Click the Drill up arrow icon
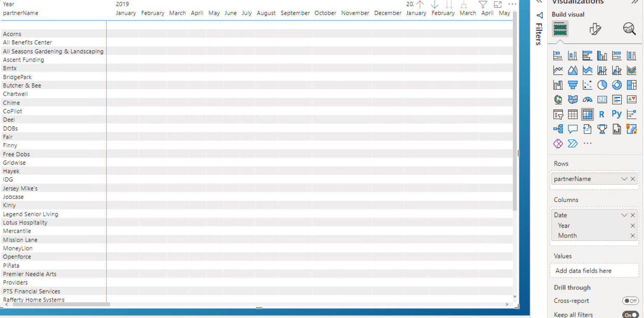This screenshot has width=644, height=318. (420, 5)
